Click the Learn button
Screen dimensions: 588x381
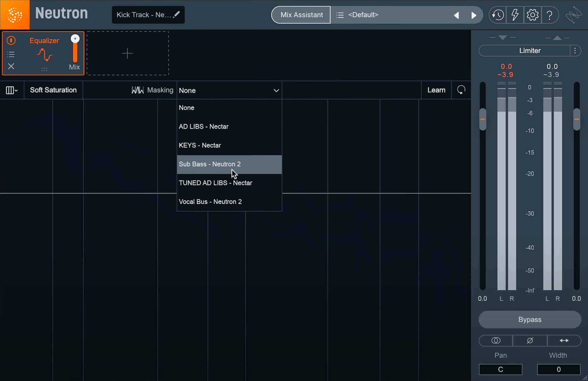coord(436,90)
